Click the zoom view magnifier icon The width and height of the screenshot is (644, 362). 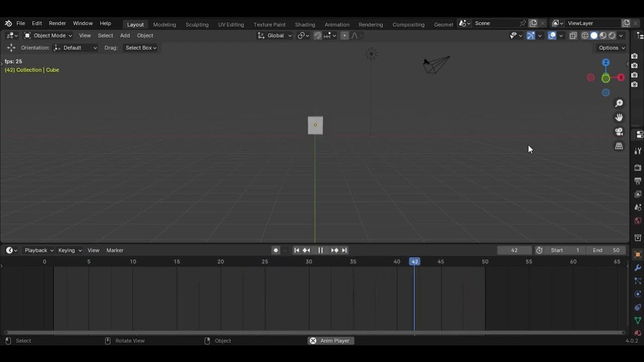pyautogui.click(x=619, y=103)
